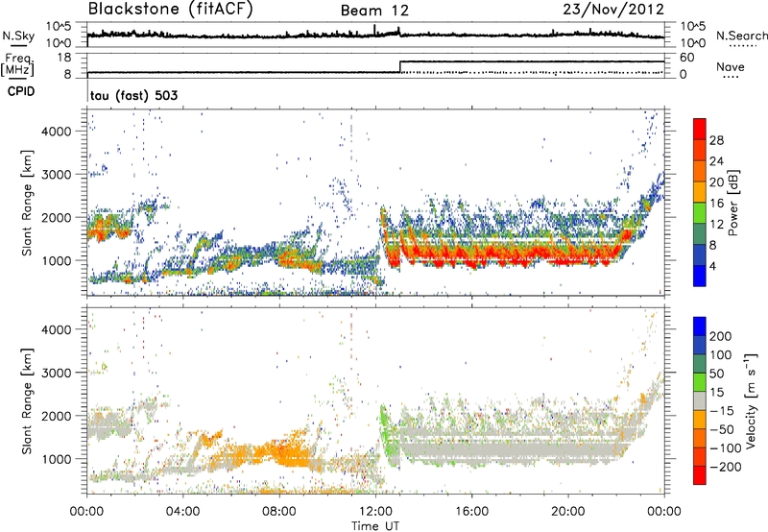Click the 28 tick on the Power colorbar
Image resolution: width=768 pixels, height=532 pixels.
tap(716, 140)
